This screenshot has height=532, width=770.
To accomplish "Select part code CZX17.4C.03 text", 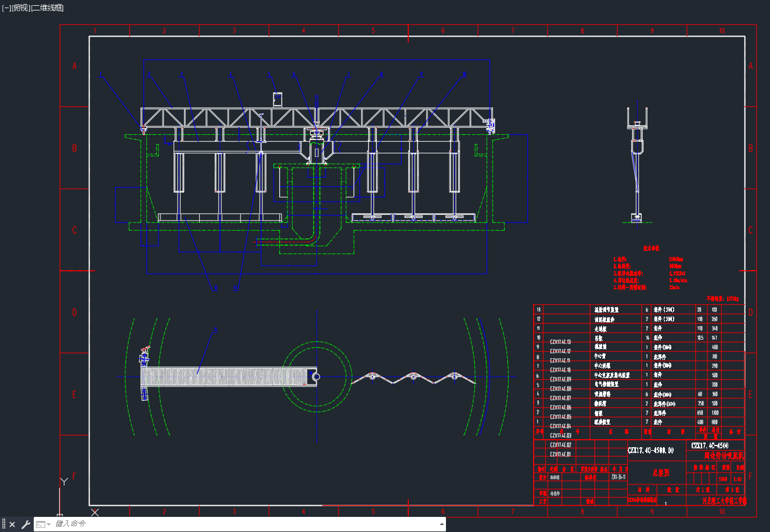I will pos(560,436).
